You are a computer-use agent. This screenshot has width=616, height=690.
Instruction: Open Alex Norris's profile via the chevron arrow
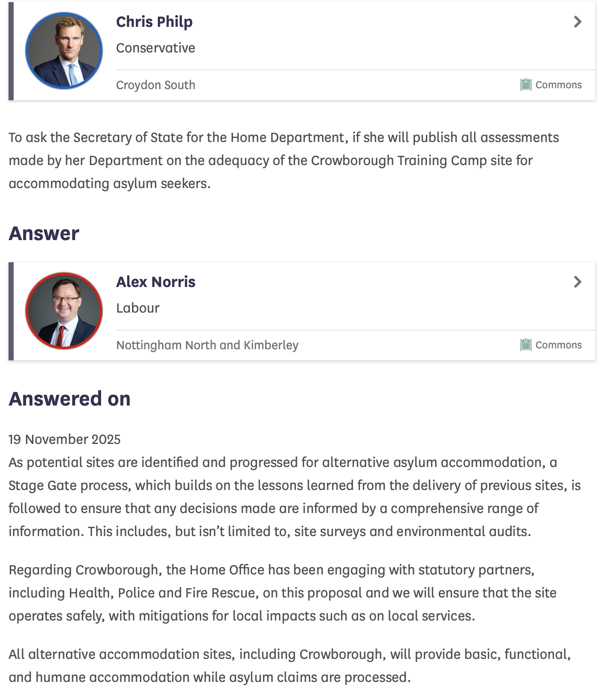coord(578,282)
